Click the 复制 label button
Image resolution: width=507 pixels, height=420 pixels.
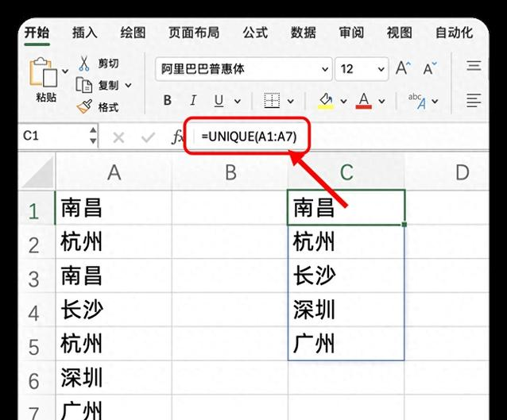point(109,85)
